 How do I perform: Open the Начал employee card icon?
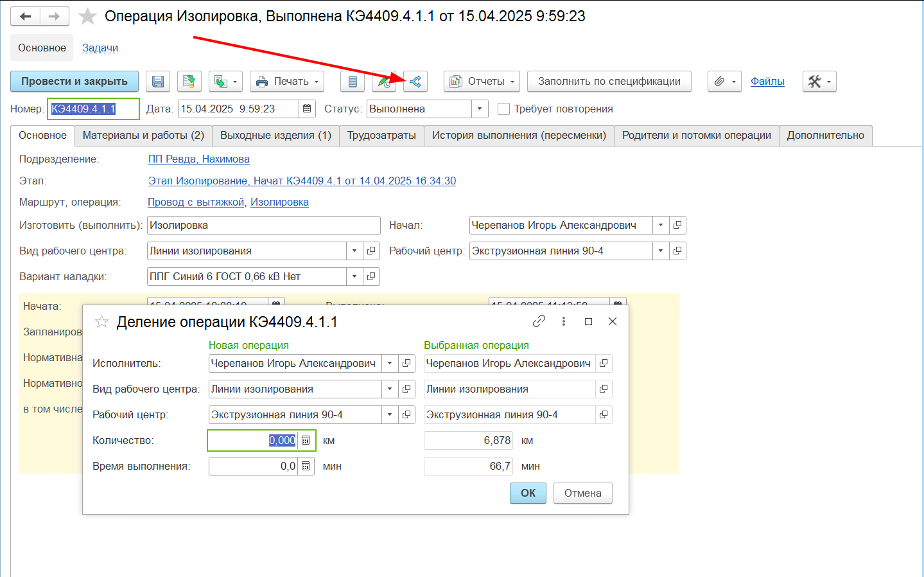coord(677,226)
